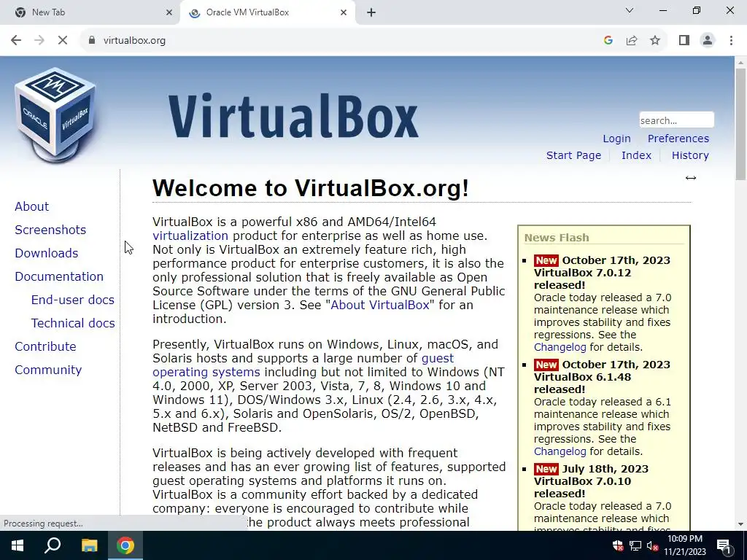Open Screenshots in the sidebar
This screenshot has width=747, height=560.
[x=50, y=230]
